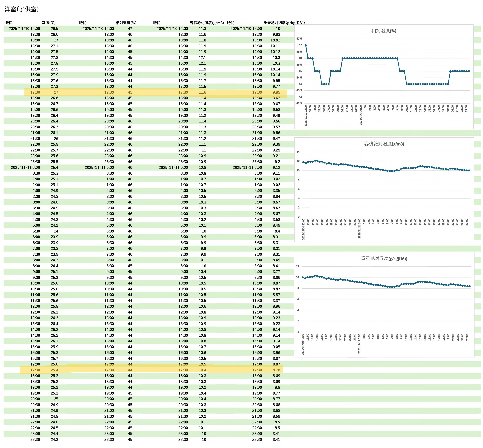The width and height of the screenshot is (483, 448).
Task: Click the 2025/11/11 0:00 cell in first column
Action: pos(26,167)
